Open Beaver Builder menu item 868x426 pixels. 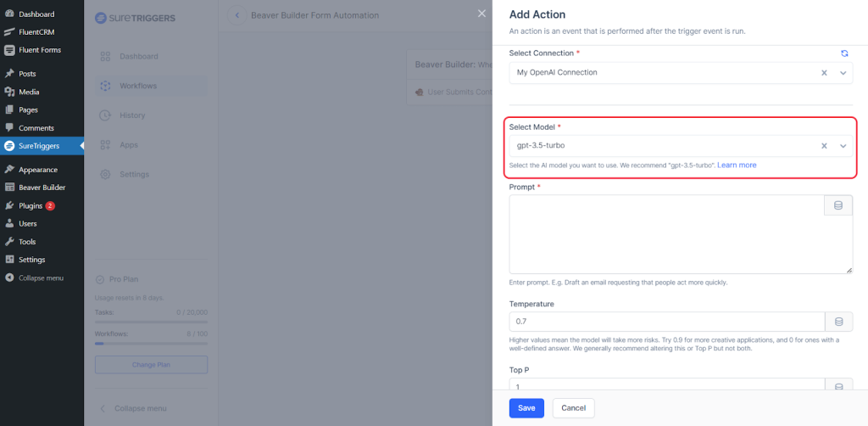[42, 188]
